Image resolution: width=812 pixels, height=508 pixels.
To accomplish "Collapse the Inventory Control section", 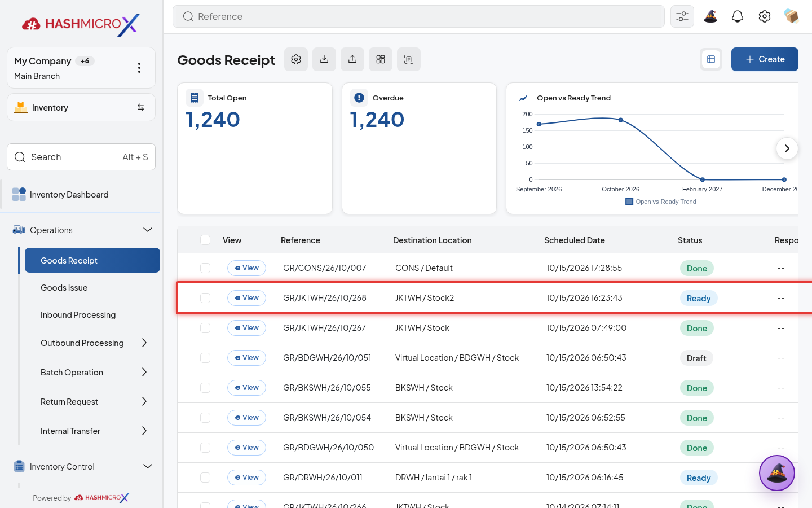I will 148,466.
